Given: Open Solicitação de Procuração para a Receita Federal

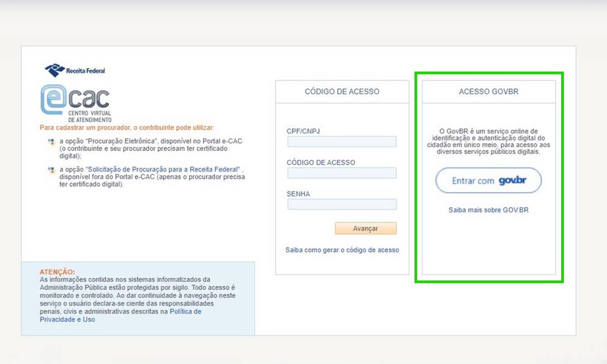Looking at the screenshot, I should (x=164, y=169).
